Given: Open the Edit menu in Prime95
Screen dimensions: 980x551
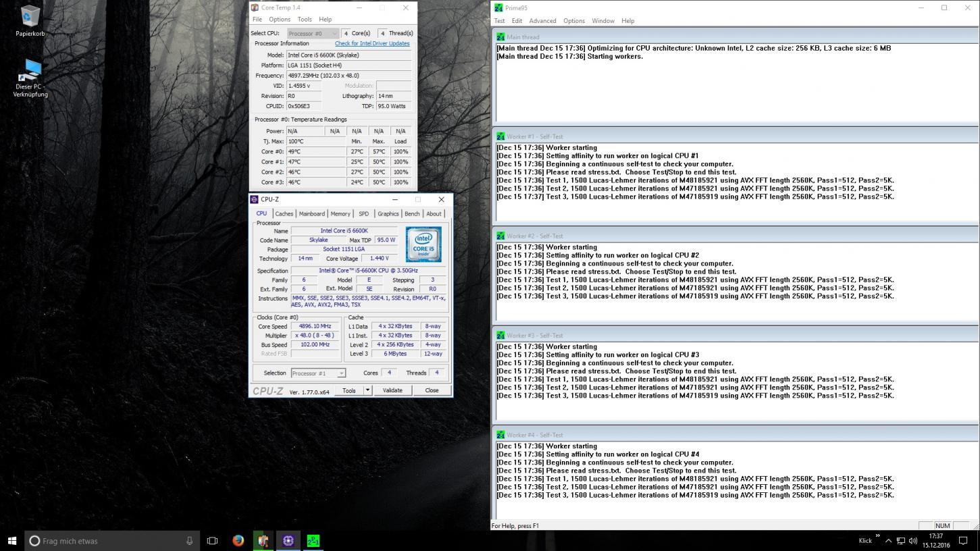Looking at the screenshot, I should coord(517,21).
